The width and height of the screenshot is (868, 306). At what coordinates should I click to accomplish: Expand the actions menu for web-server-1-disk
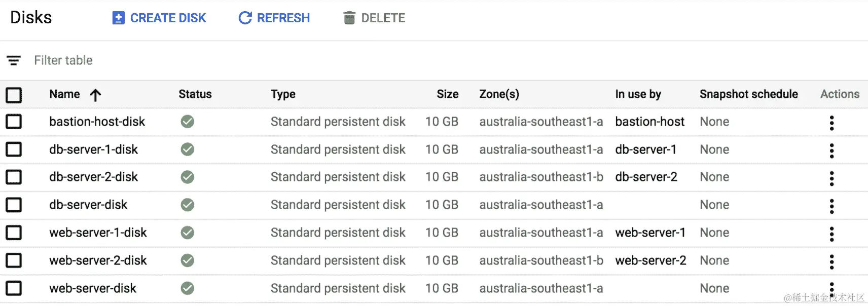coord(831,234)
